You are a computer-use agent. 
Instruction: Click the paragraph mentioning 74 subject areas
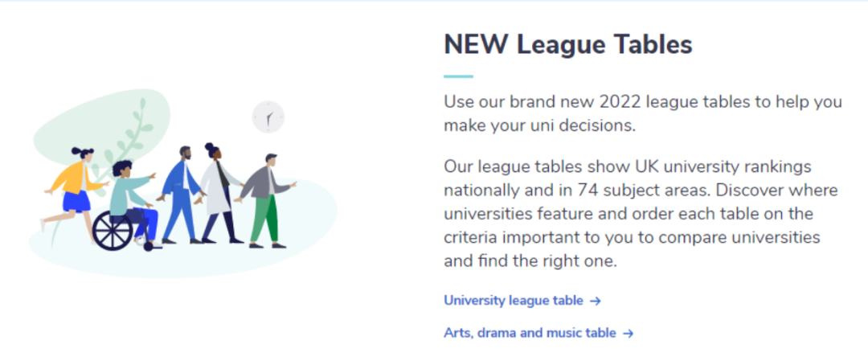point(641,214)
